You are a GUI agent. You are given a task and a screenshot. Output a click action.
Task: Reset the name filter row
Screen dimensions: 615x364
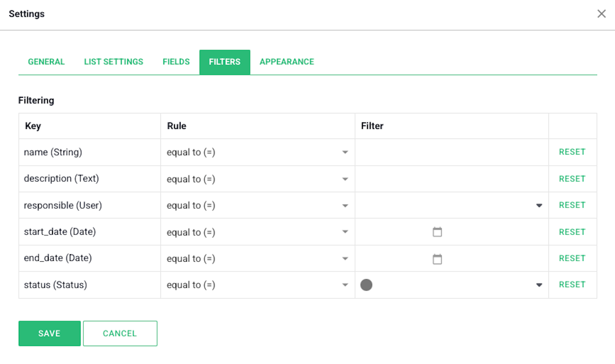point(572,152)
